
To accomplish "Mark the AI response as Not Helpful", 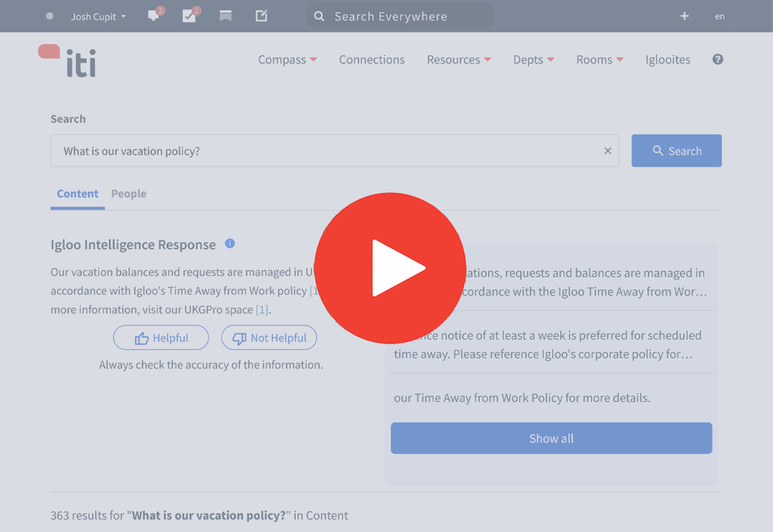I will click(269, 337).
